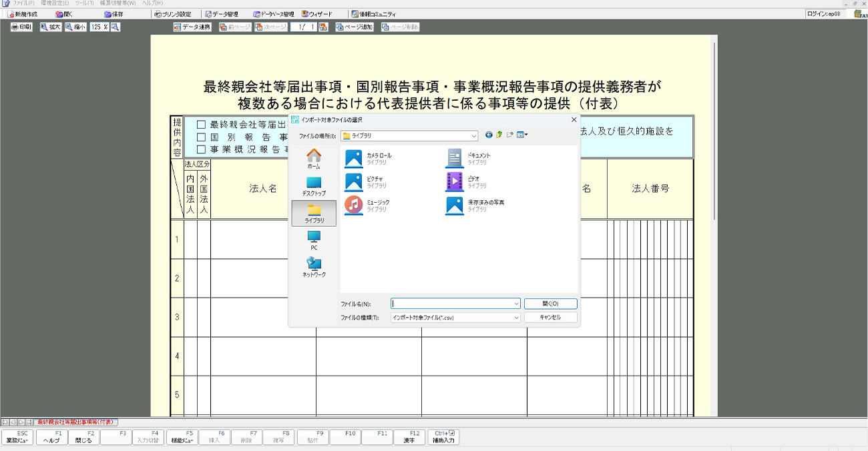Click the 開く(O) button in dialog
868x451 pixels.
(550, 304)
